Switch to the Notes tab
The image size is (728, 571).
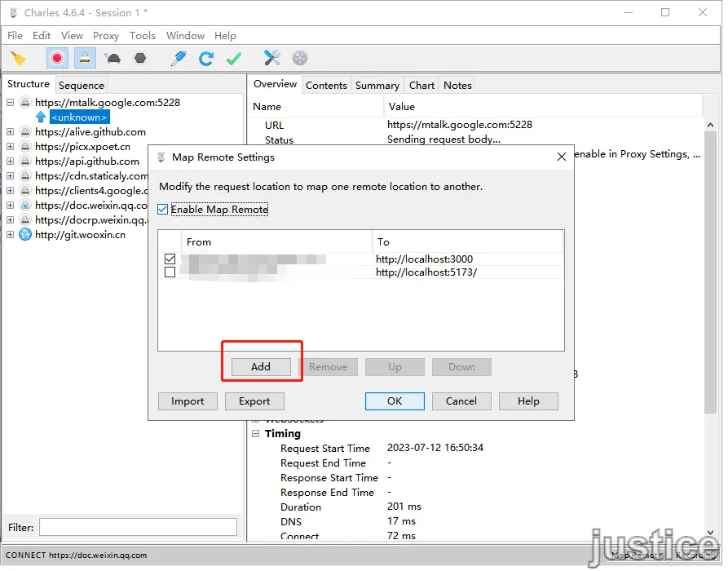(x=458, y=86)
